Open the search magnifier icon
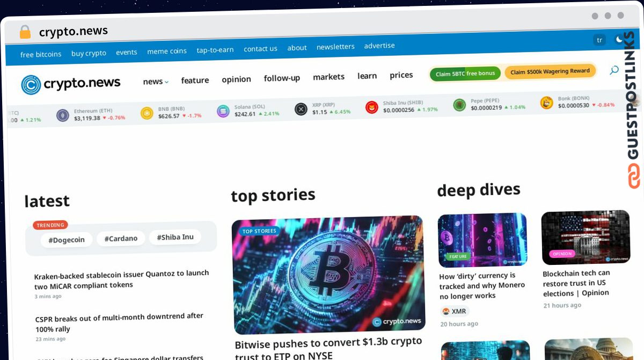 [614, 70]
